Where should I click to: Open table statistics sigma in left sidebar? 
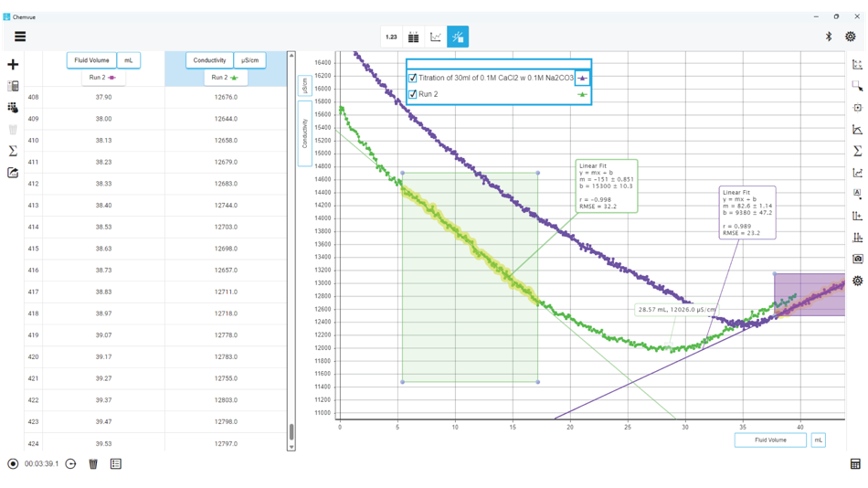(x=13, y=151)
